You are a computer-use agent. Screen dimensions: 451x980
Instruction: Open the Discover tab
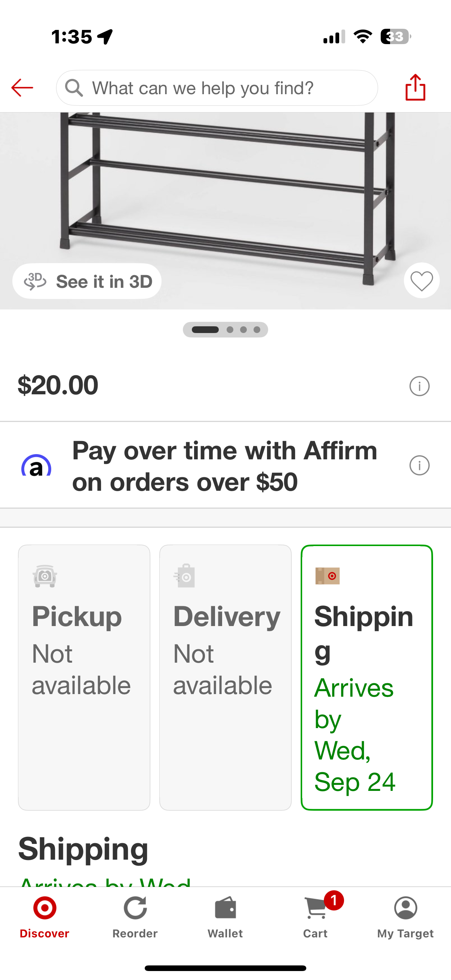tap(45, 917)
